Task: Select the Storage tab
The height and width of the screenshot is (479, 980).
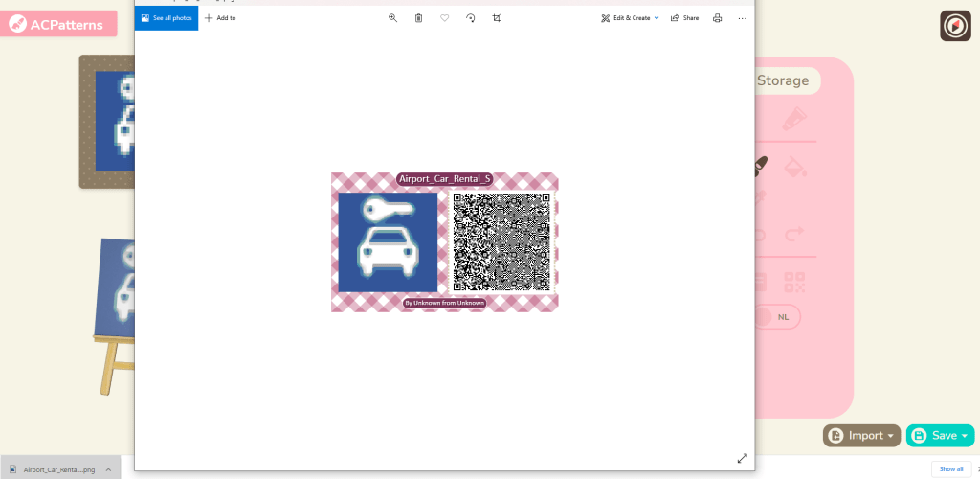Action: tap(782, 81)
